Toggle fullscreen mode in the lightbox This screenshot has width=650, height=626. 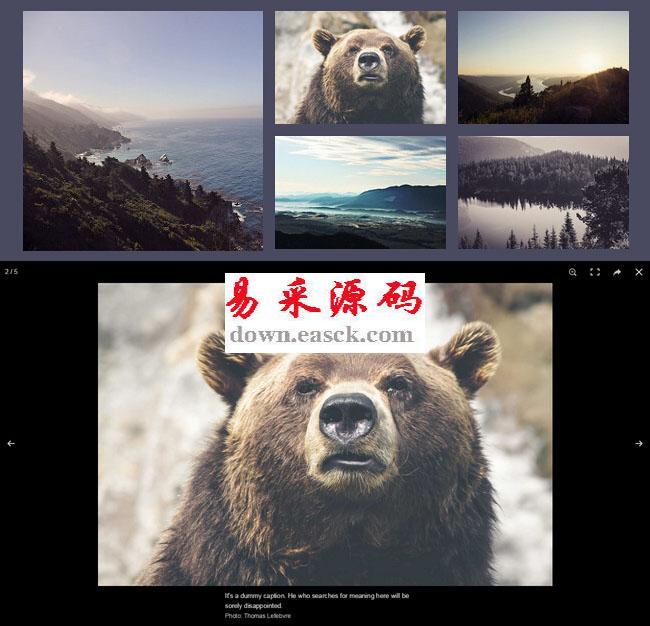(x=595, y=272)
